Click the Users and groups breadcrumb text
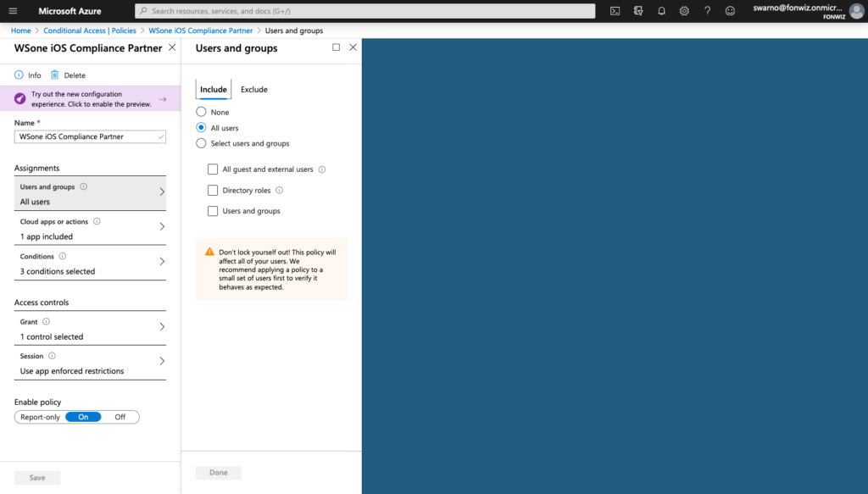Image resolution: width=868 pixels, height=494 pixels. click(294, 31)
